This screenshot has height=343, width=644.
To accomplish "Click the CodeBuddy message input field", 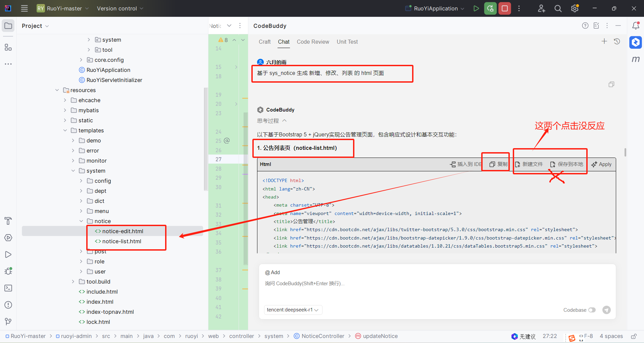I will [x=437, y=284].
